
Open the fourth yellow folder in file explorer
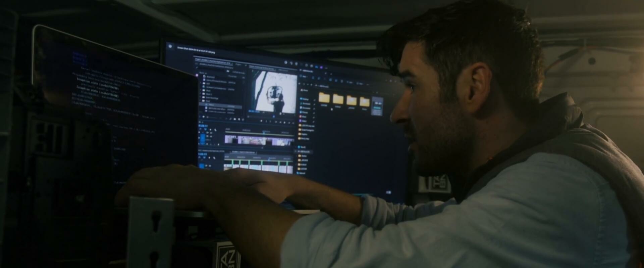point(365,101)
